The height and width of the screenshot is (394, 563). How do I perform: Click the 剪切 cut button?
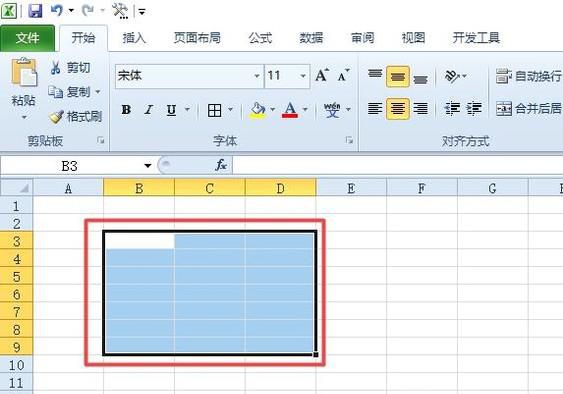coord(70,68)
